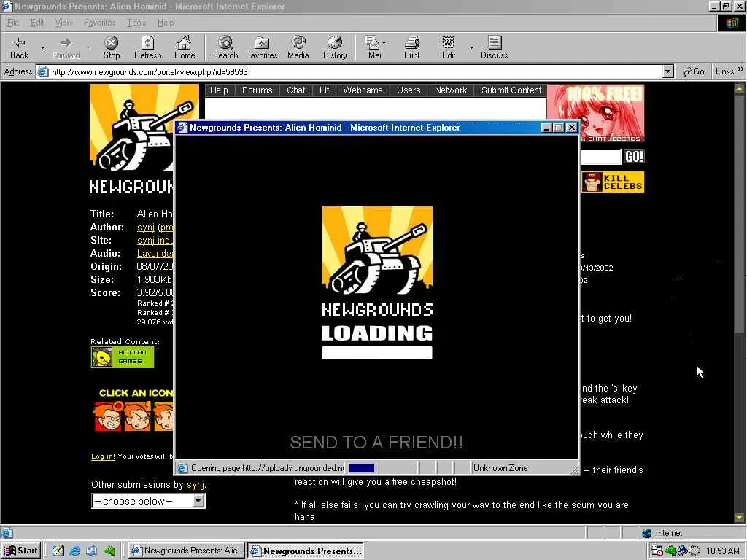Screen dimensions: 747x560
Task: Click the Show Desktop quick launch icon
Action: click(x=58, y=551)
